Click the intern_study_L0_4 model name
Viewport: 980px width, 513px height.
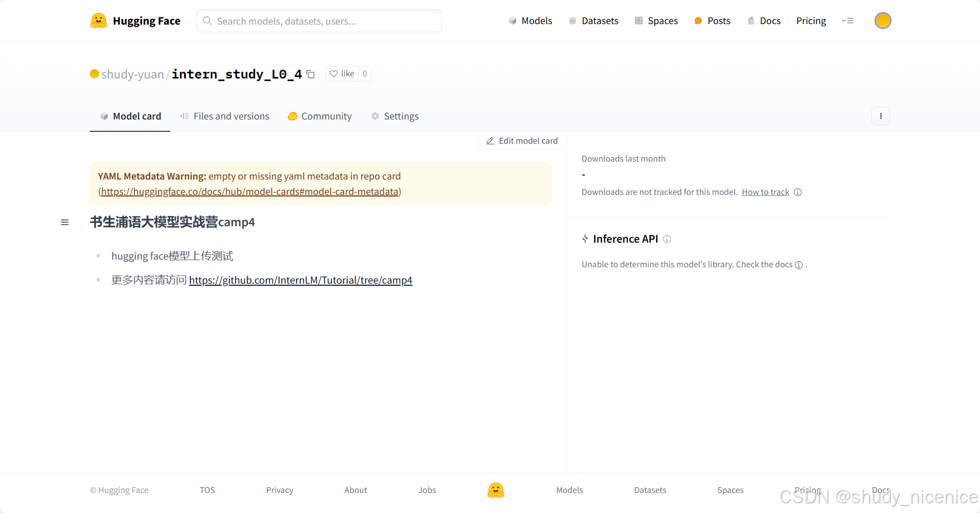(237, 74)
